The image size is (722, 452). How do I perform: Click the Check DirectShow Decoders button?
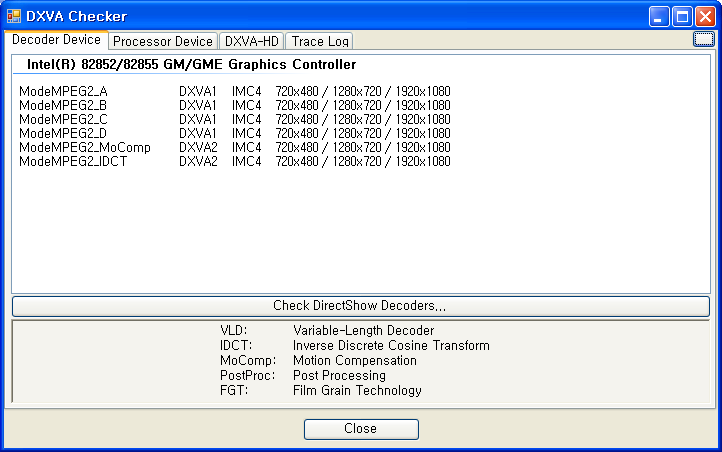tap(361, 306)
